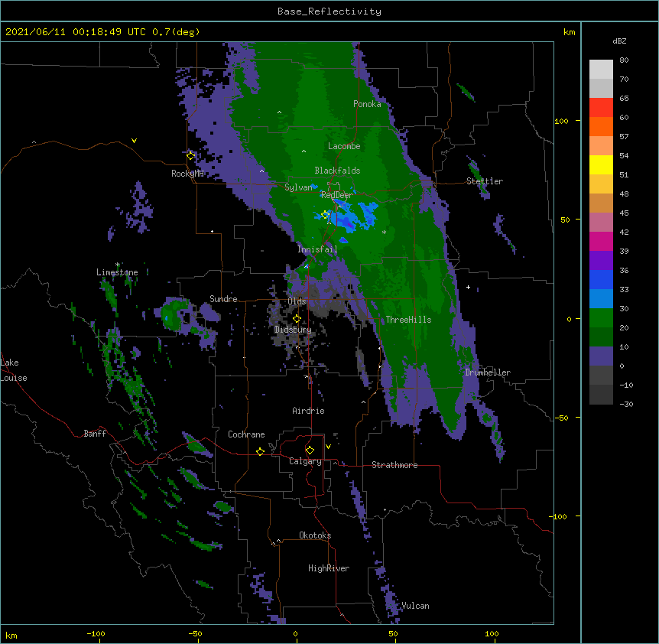Click the Stettler town label
The width and height of the screenshot is (659, 644).
click(x=485, y=181)
